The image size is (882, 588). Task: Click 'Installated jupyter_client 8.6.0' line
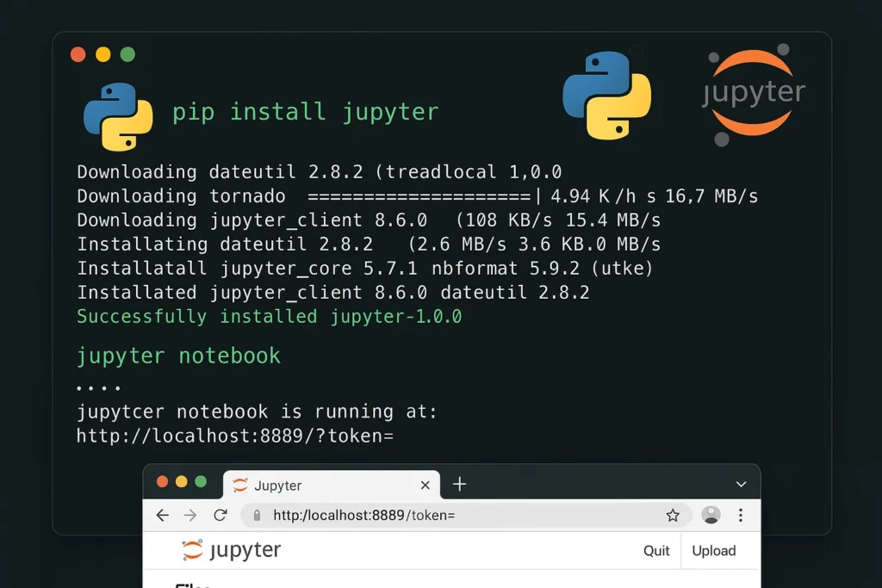tap(333, 293)
